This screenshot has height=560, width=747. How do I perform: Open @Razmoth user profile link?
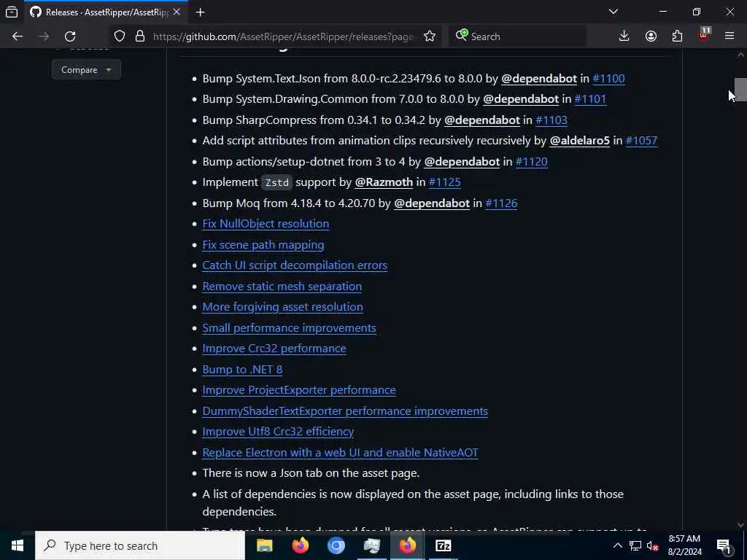[x=384, y=182]
